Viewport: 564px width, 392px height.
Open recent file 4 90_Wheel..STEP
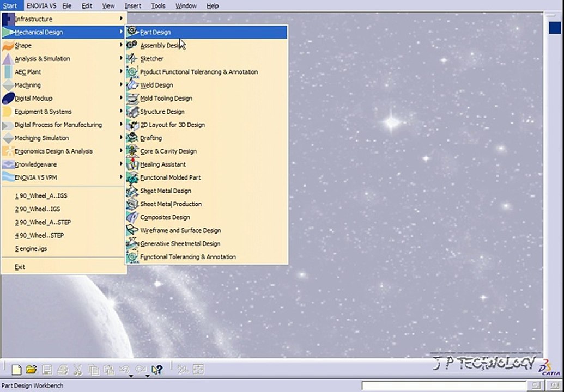[64, 235]
